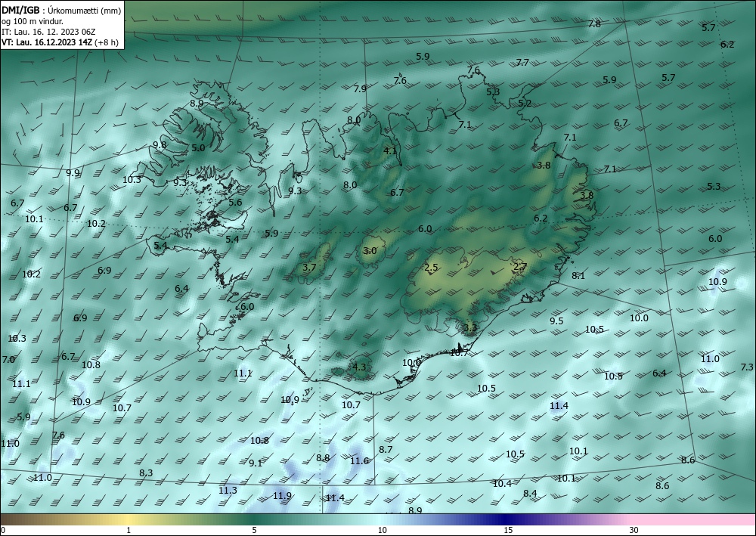Screen dimensions: 756x536
Task: Click the map value 9.9
Action: [x=73, y=172]
